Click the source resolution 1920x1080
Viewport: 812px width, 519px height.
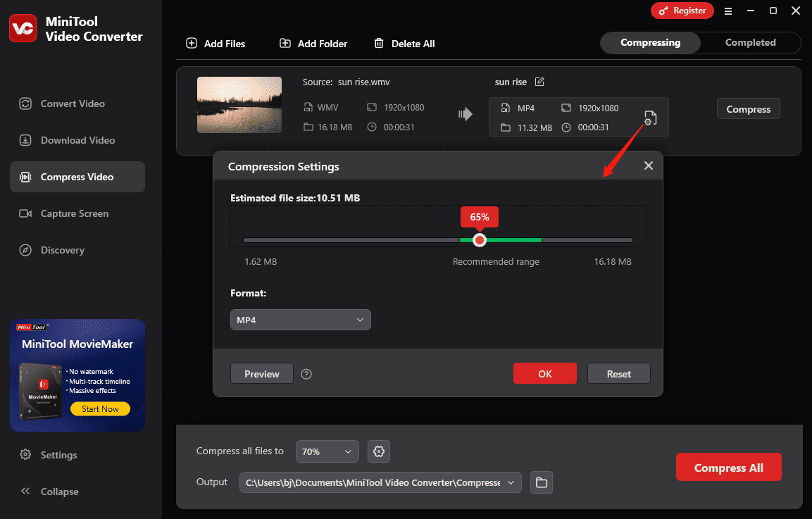pyautogui.click(x=404, y=107)
